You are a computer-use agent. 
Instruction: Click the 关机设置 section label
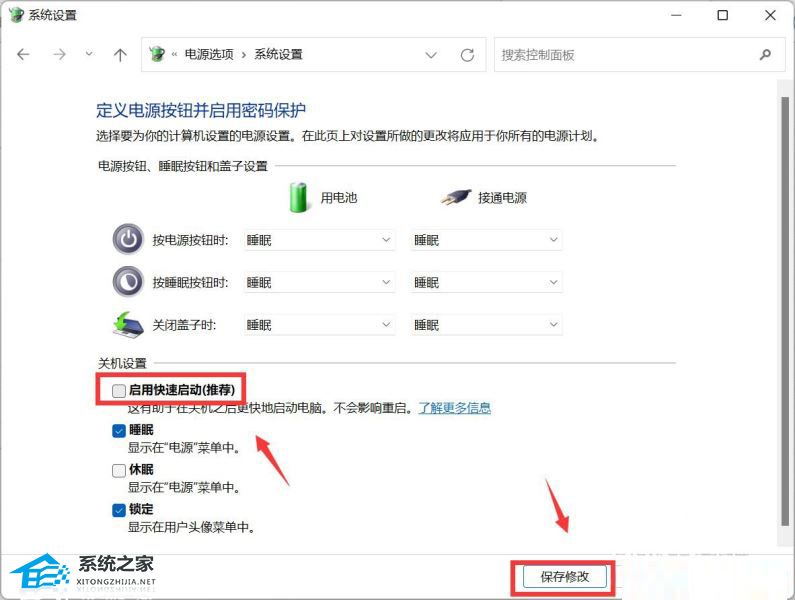click(x=122, y=363)
